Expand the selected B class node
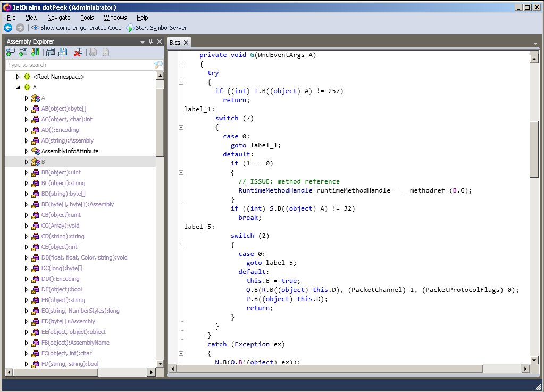Image resolution: width=544 pixels, height=392 pixels. click(x=27, y=162)
